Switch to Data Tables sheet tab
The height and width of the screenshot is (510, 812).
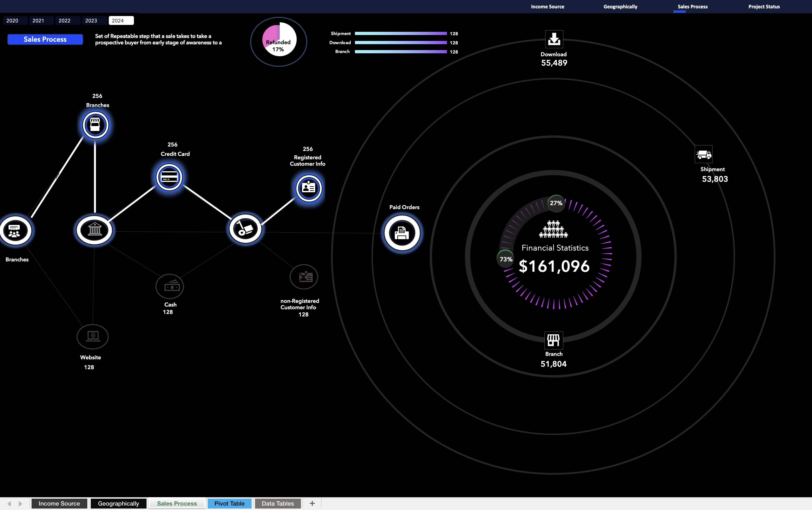(x=277, y=503)
